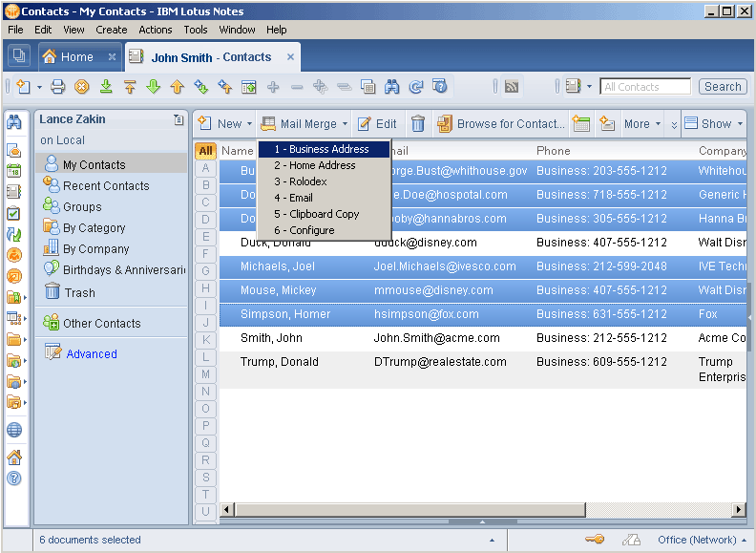Filter contacts by letter M
The height and width of the screenshot is (553, 756).
(205, 374)
